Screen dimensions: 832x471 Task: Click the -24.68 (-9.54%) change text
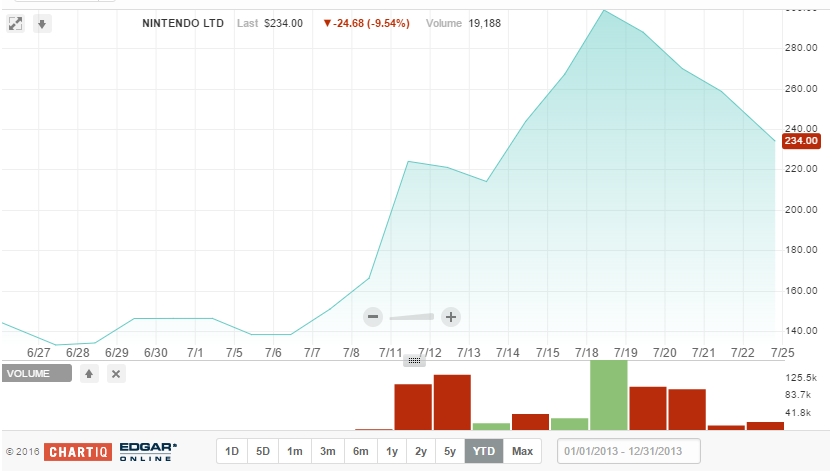tap(367, 23)
